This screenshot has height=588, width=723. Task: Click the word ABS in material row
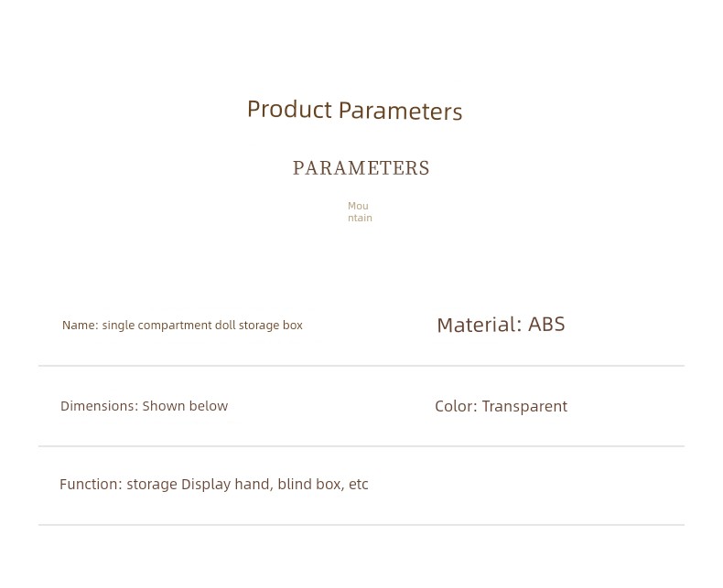(546, 325)
